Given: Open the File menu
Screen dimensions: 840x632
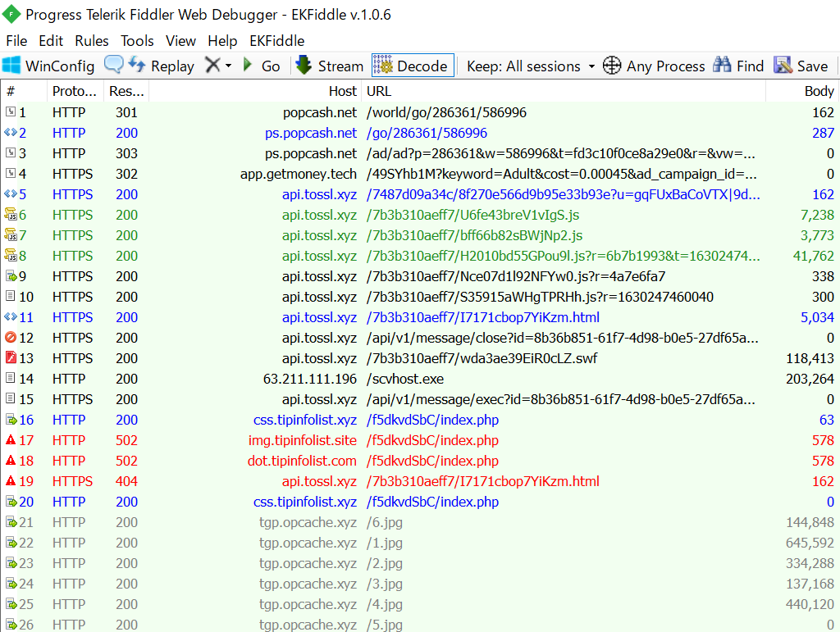Looking at the screenshot, I should coord(16,41).
